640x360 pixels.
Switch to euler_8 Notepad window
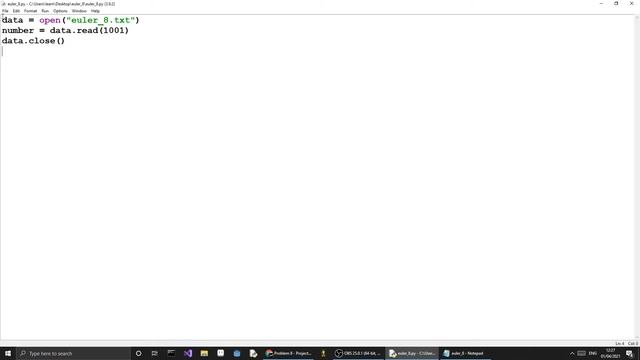click(x=464, y=353)
